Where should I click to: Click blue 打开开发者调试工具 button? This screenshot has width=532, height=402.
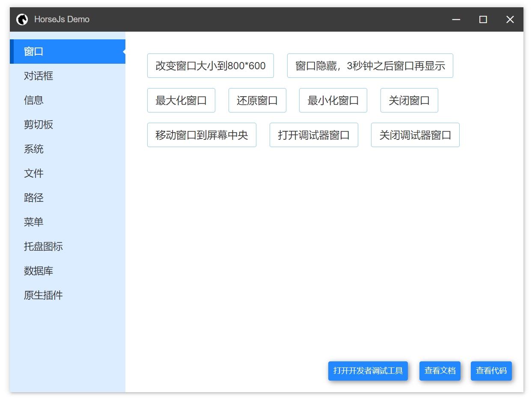tap(368, 371)
